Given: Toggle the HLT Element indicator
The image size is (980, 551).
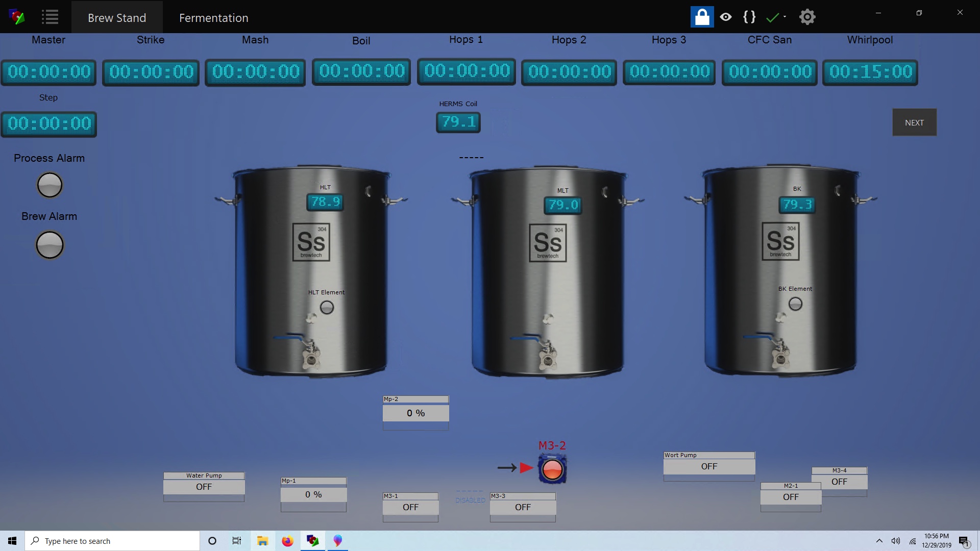Looking at the screenshot, I should click(x=327, y=307).
